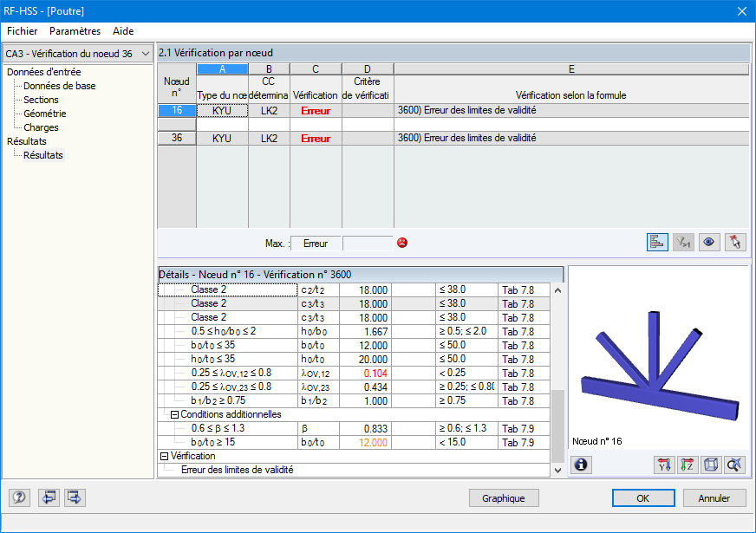Select Géométrie in the navigator tree
Viewport: 756px width, 533px height.
pyautogui.click(x=45, y=114)
